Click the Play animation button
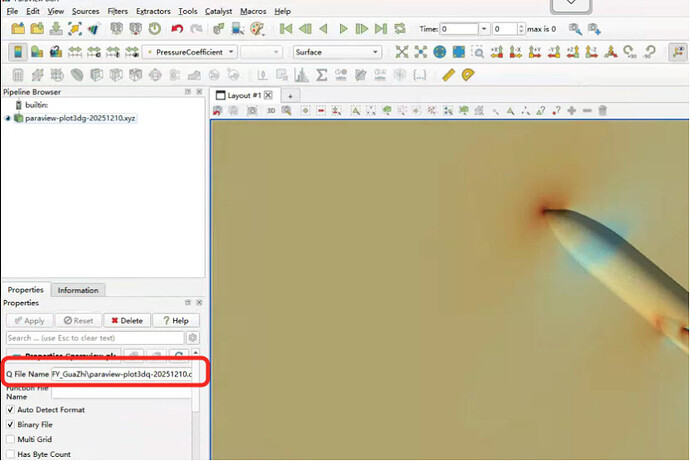690x461 pixels. point(345,29)
